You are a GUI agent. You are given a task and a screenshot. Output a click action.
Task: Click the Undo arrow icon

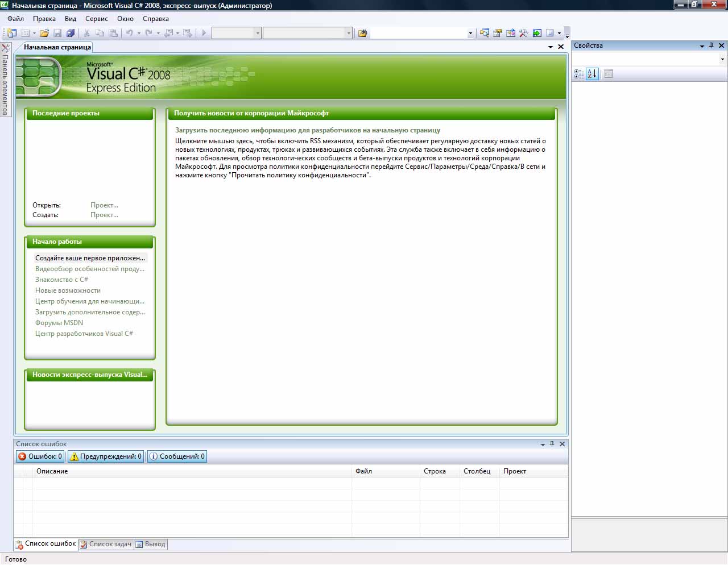point(129,33)
